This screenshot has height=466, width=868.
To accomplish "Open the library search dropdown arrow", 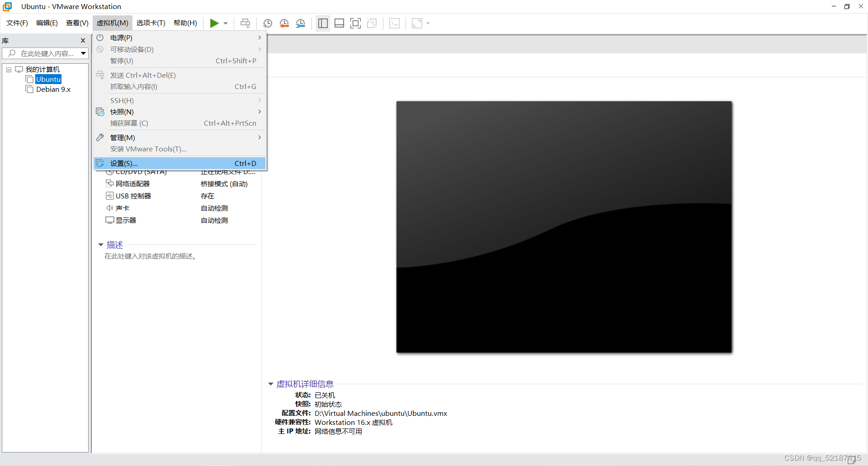I will 84,53.
